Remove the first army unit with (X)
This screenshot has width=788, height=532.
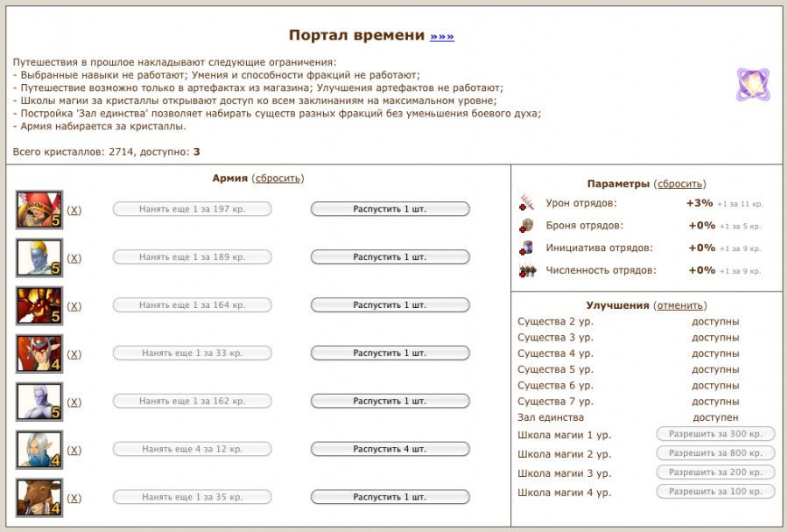[74, 210]
